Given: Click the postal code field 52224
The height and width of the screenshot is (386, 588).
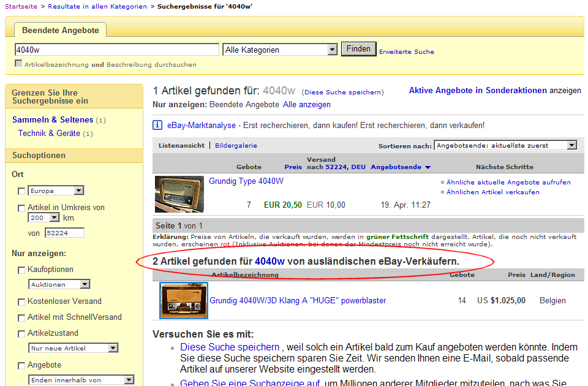Looking at the screenshot, I should 64,233.
